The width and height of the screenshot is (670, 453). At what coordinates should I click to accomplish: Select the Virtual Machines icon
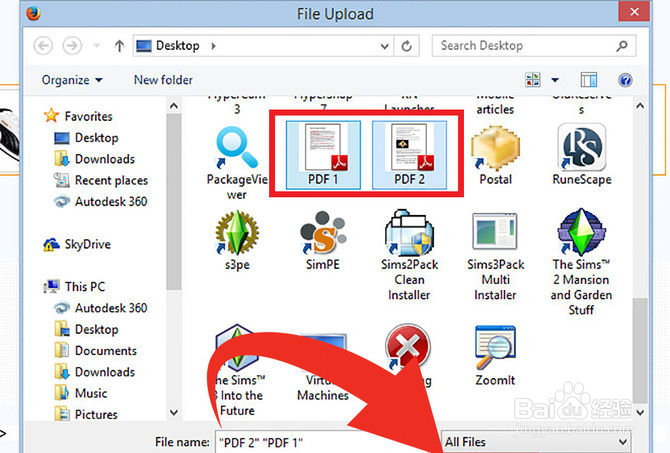323,368
